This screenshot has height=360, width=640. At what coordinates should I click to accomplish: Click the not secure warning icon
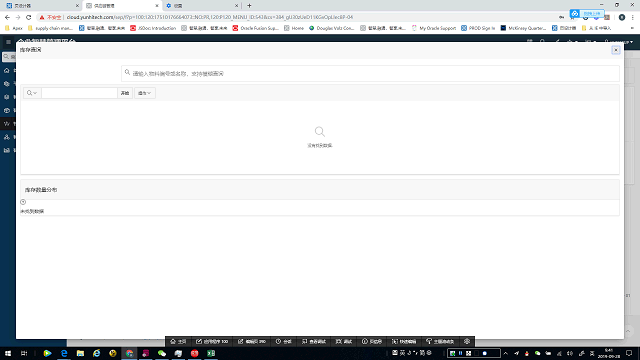(42, 17)
